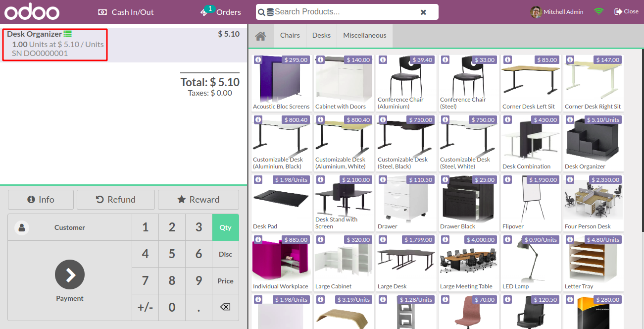This screenshot has width=644, height=329.
Task: Click numpad key 0
Action: [172, 307]
